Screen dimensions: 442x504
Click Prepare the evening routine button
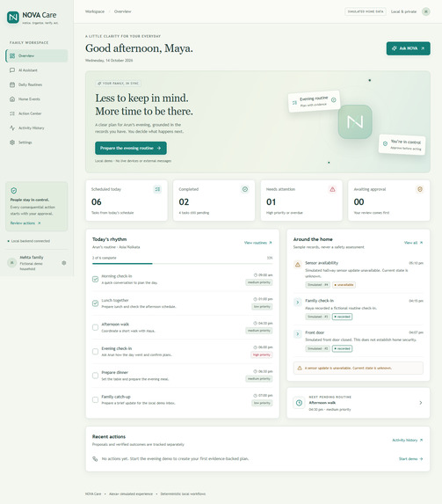coord(131,148)
